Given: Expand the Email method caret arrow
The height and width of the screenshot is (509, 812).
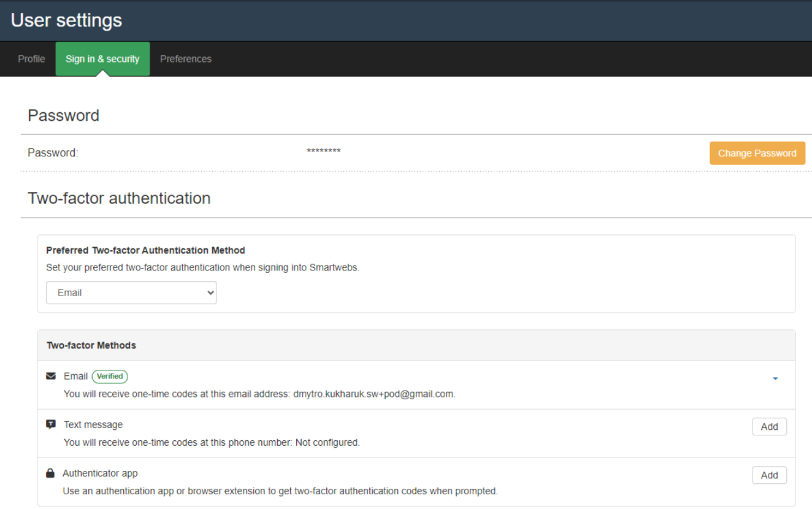Looking at the screenshot, I should click(775, 379).
